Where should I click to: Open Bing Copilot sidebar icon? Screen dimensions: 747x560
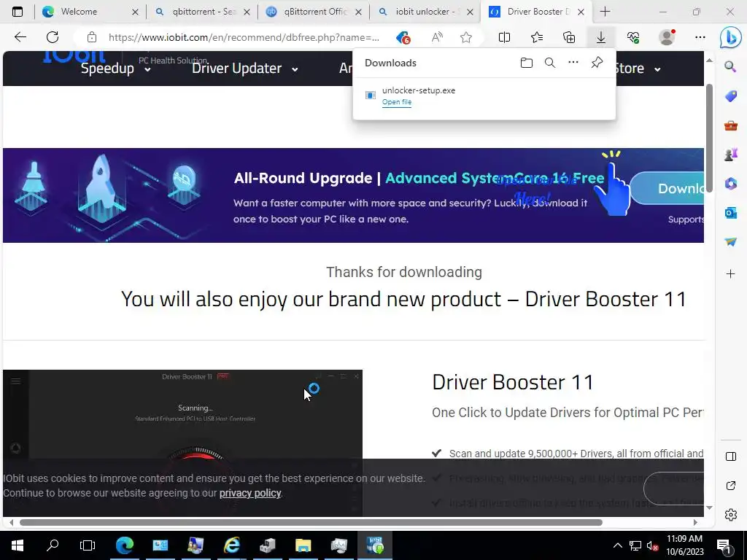click(730, 38)
